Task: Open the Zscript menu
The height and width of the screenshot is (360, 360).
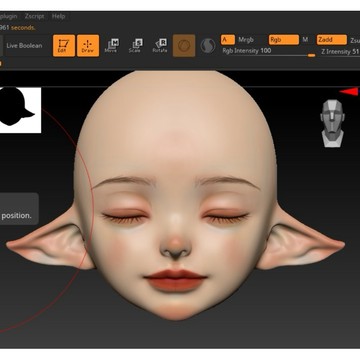Action: (35, 16)
